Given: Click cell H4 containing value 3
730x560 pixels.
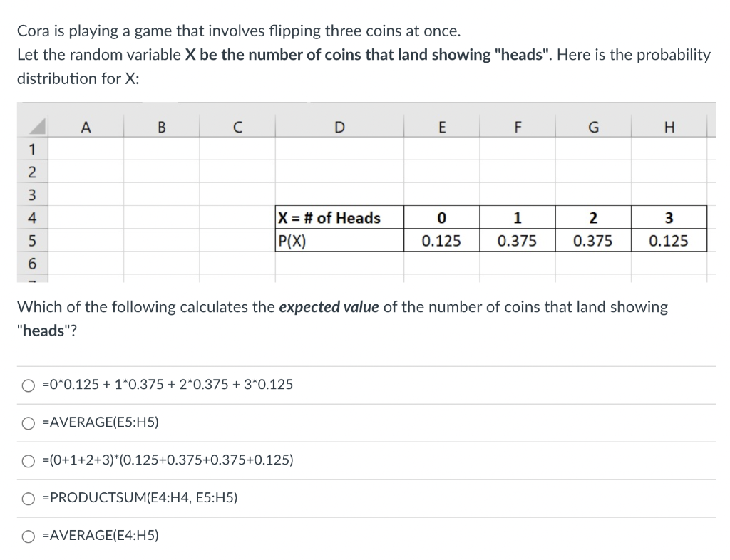Looking at the screenshot, I should [x=669, y=217].
